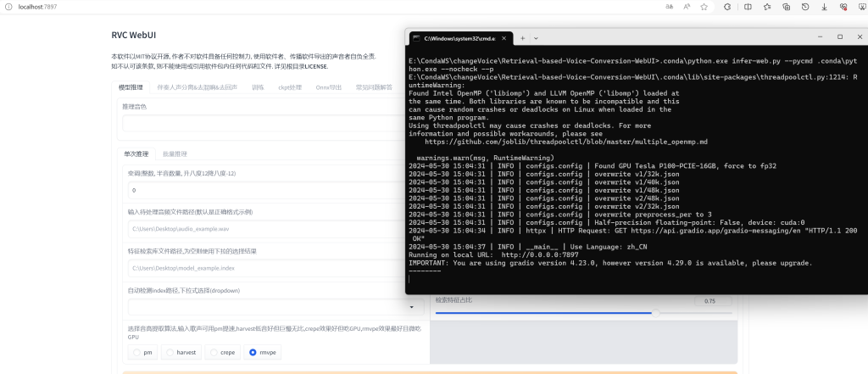Image resolution: width=868 pixels, height=374 pixels.
Task: Switch to the Onnx导出 tab
Action: pyautogui.click(x=329, y=87)
